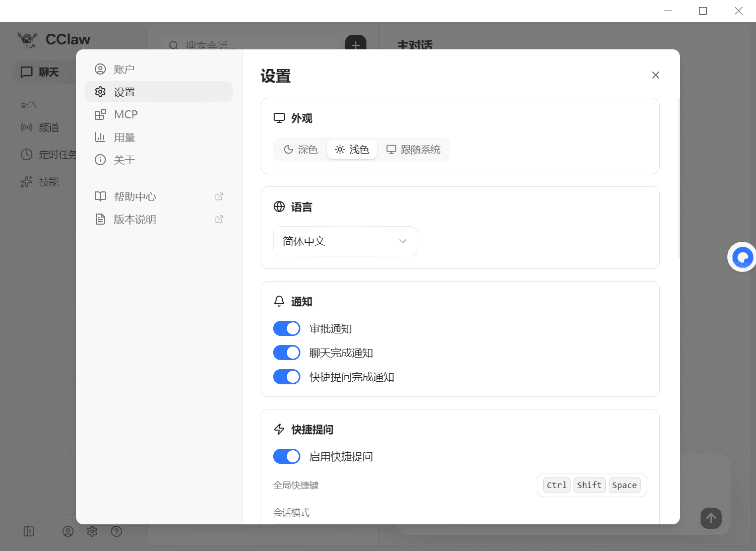Click the question mark help icon at bottom
756x551 pixels.
coord(116,531)
